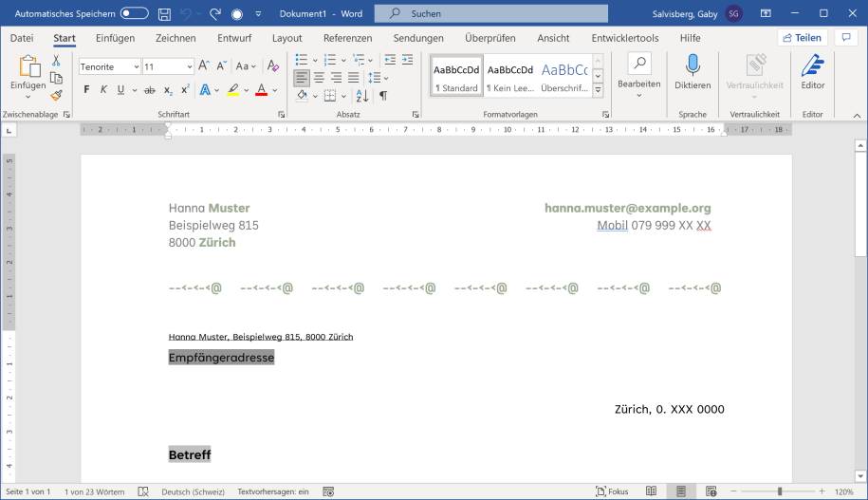Screen dimensions: 868x500
Task: Expand the bullet list dropdown arrow
Action: coord(315,61)
